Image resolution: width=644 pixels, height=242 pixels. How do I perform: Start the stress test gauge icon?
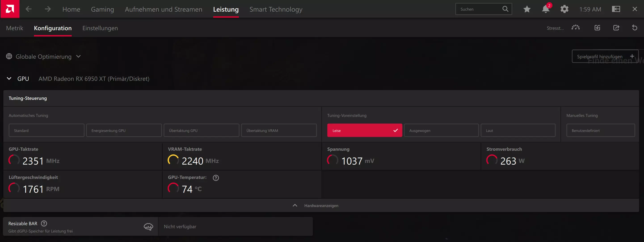pyautogui.click(x=575, y=28)
